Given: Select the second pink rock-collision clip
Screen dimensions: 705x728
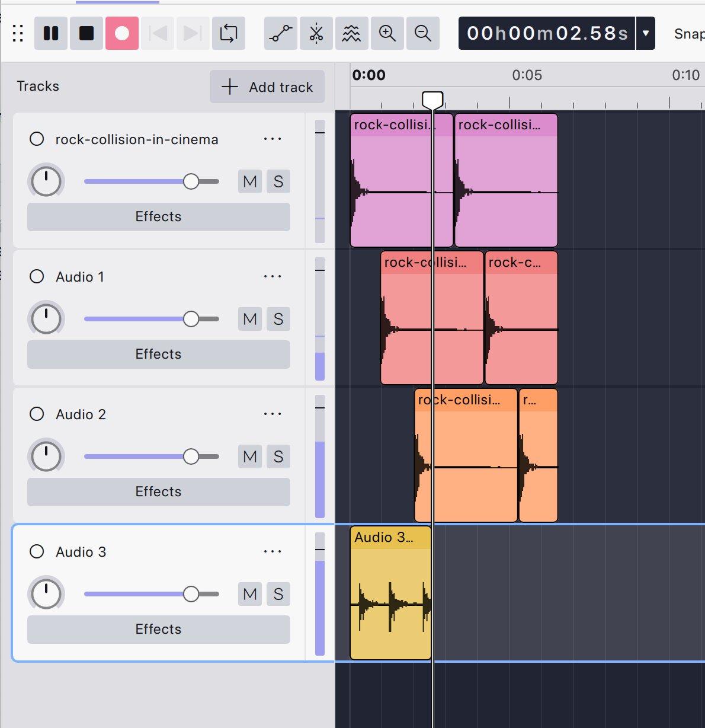Looking at the screenshot, I should [x=506, y=180].
